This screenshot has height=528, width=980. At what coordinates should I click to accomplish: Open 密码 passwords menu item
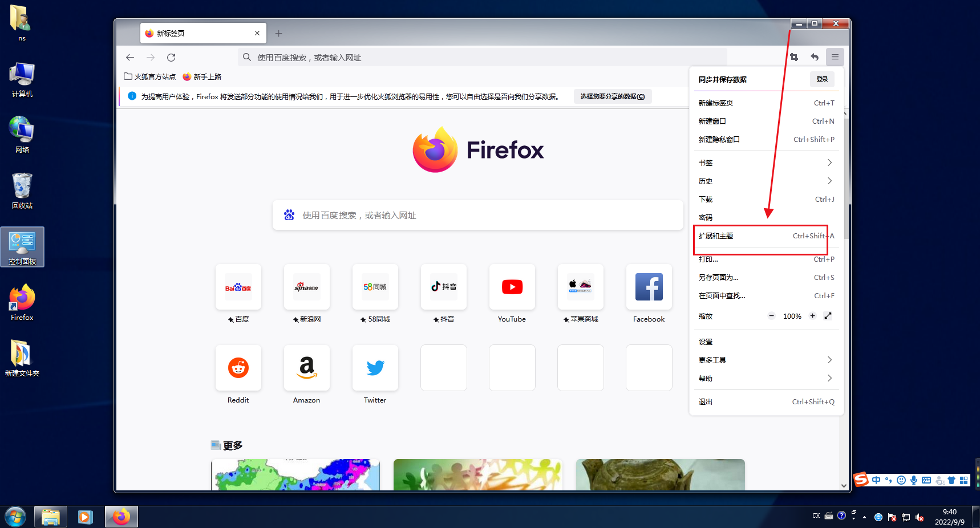tap(766, 217)
